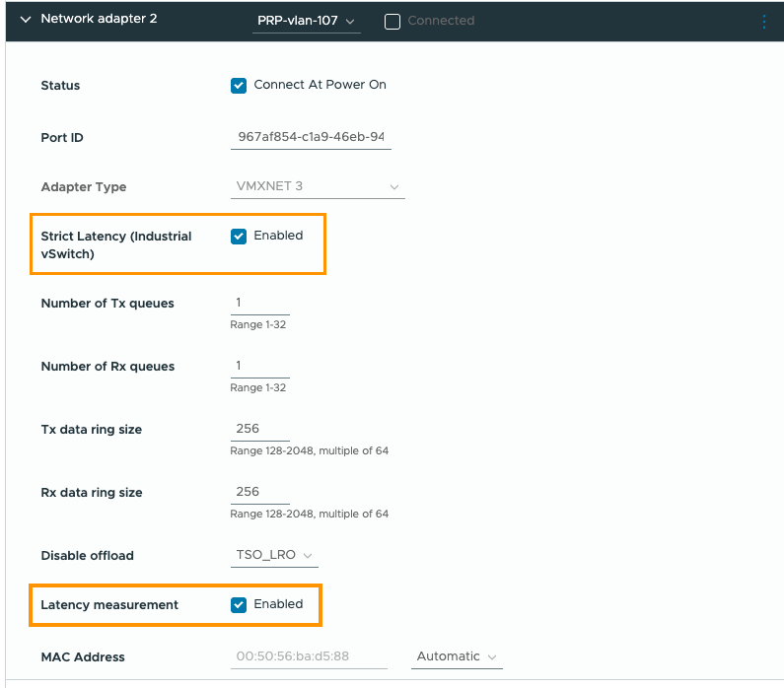Open the VMXNET 3 adapter type dropdown
The width and height of the screenshot is (784, 688).
(318, 186)
